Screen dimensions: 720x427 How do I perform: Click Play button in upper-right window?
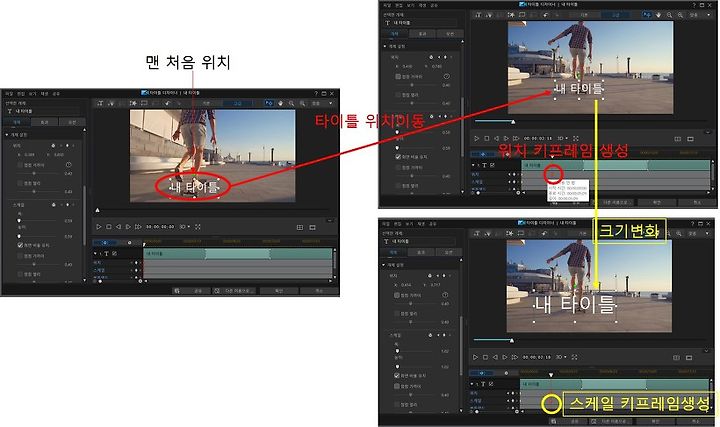pyautogui.click(x=477, y=138)
